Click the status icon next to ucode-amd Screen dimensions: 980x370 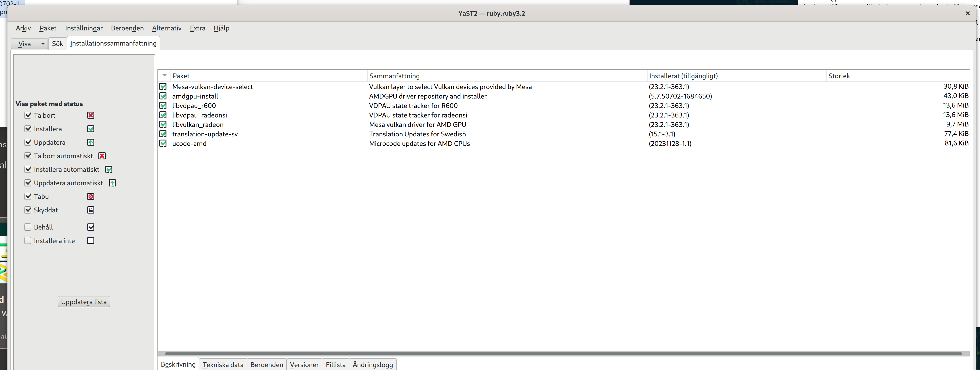tap(163, 143)
